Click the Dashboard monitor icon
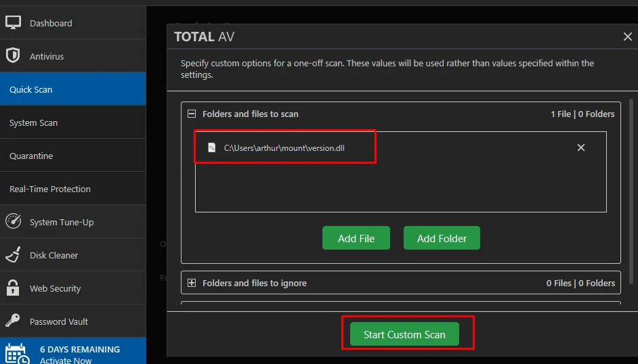 (13, 23)
